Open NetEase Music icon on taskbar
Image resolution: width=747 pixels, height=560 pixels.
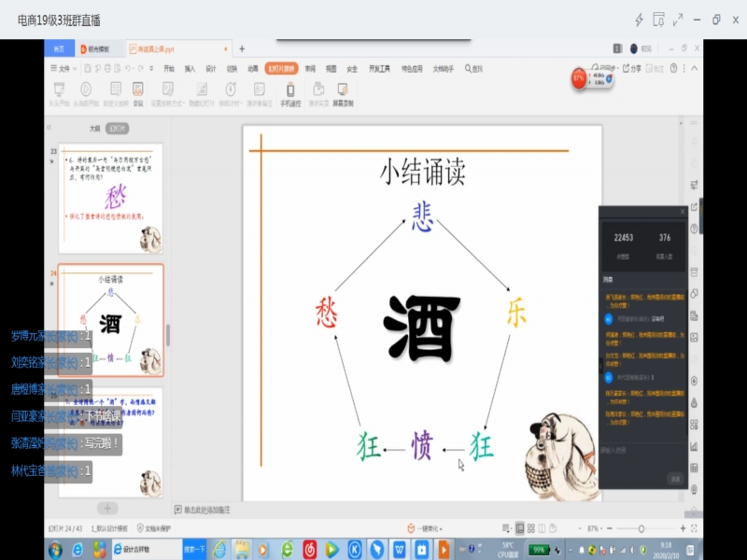[x=310, y=550]
